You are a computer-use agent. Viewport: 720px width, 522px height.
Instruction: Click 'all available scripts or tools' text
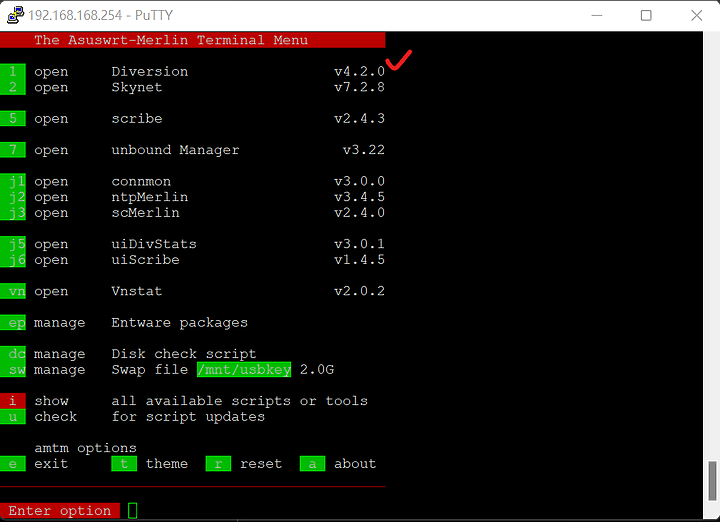pyautogui.click(x=240, y=401)
